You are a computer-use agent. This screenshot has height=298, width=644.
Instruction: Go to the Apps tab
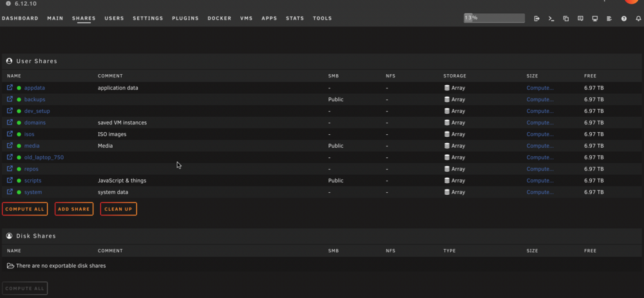[x=269, y=19]
